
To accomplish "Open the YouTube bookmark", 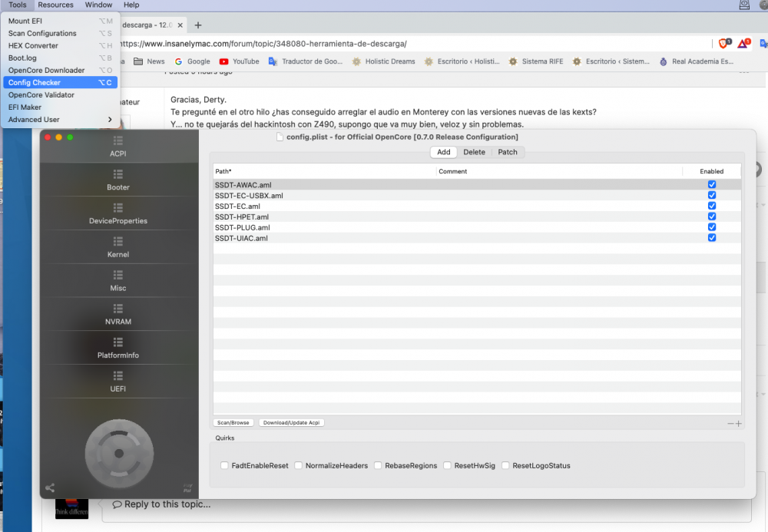I will coord(240,61).
